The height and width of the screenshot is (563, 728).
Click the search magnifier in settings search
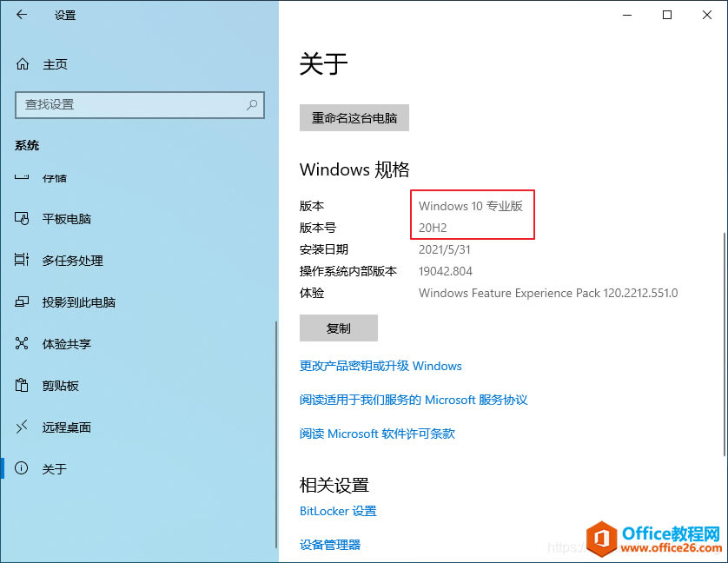click(252, 105)
